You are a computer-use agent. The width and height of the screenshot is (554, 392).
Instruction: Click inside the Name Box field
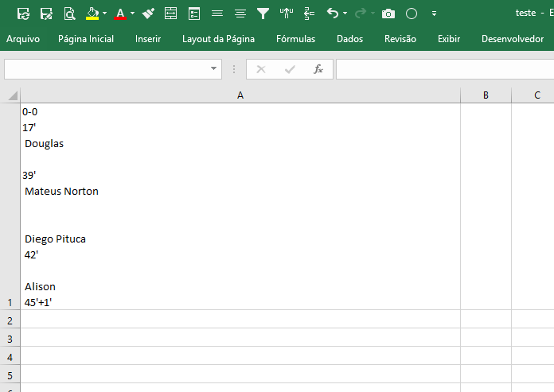click(x=106, y=69)
